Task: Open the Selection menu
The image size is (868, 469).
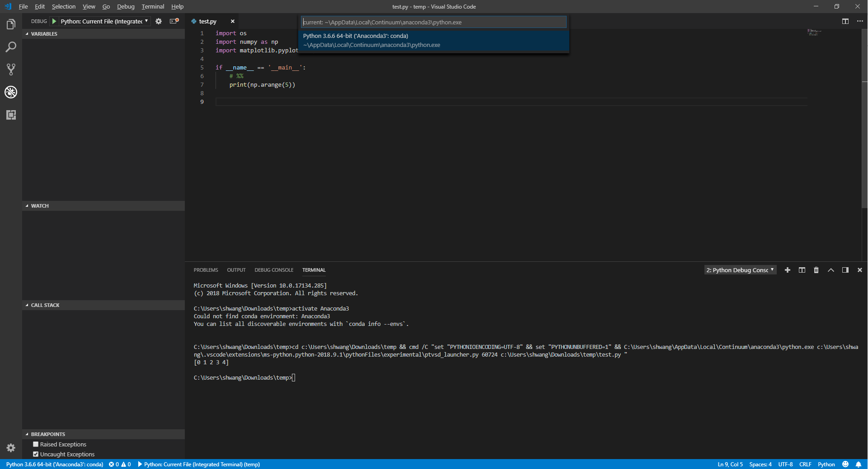Action: click(64, 6)
